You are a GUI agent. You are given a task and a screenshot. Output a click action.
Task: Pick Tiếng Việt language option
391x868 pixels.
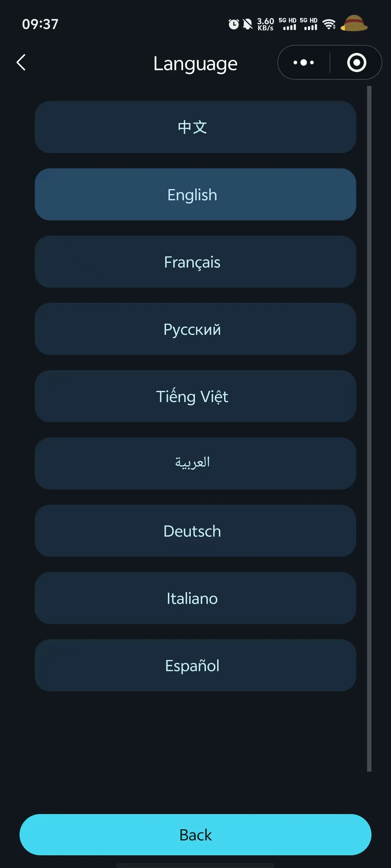(195, 396)
